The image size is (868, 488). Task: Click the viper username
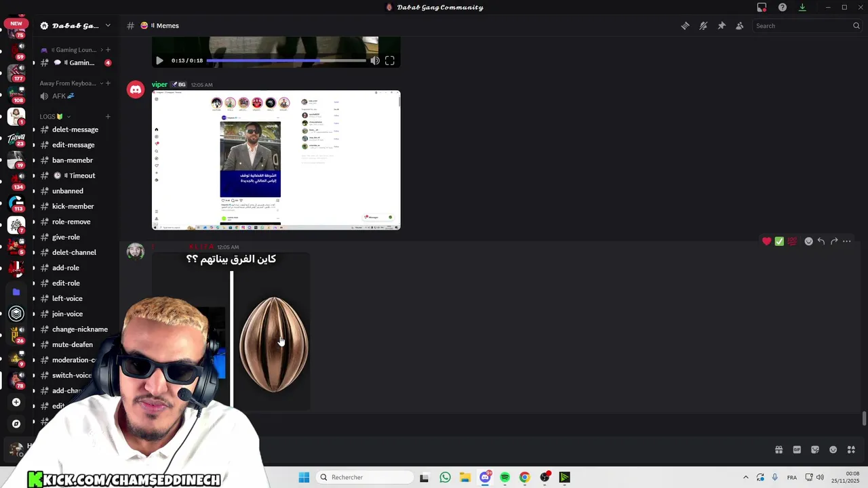(159, 85)
